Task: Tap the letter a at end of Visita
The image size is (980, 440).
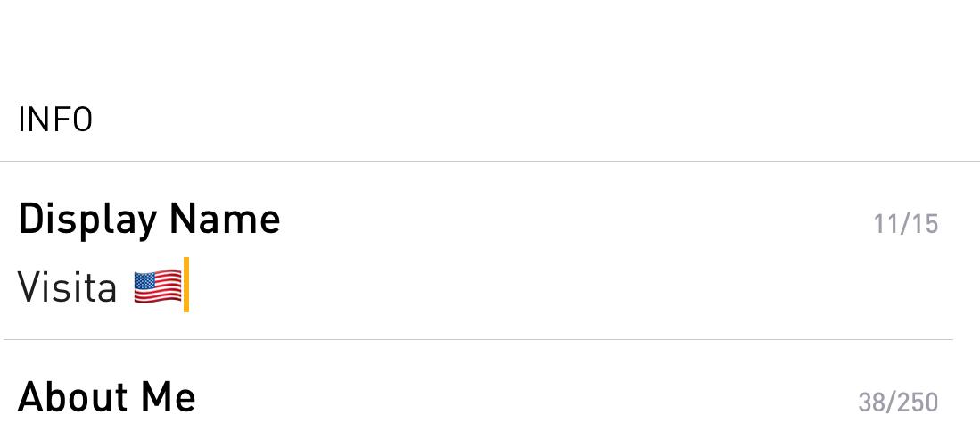Action: point(106,291)
